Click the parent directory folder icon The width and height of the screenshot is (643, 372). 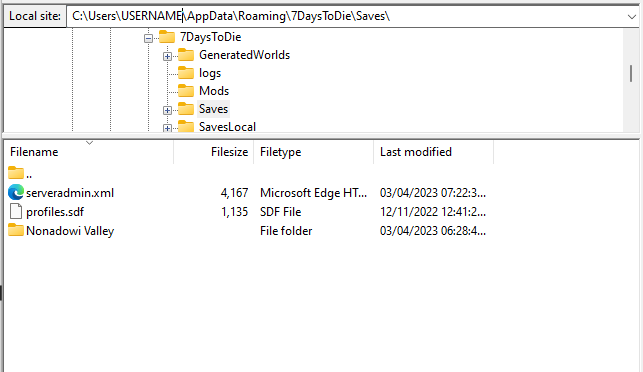(16, 173)
